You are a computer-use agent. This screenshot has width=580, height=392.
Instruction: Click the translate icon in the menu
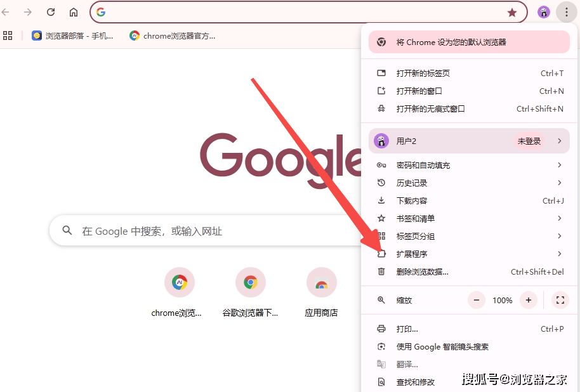click(381, 364)
